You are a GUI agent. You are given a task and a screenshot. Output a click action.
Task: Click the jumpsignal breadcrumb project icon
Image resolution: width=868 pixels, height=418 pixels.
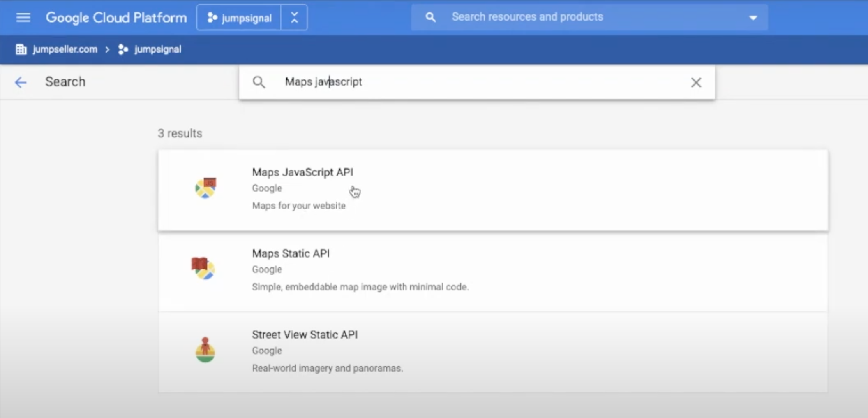point(123,49)
